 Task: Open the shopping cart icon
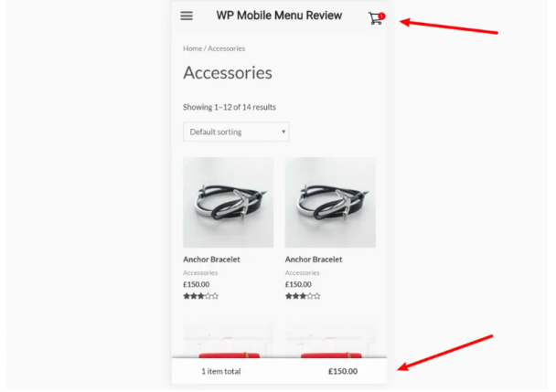click(374, 18)
